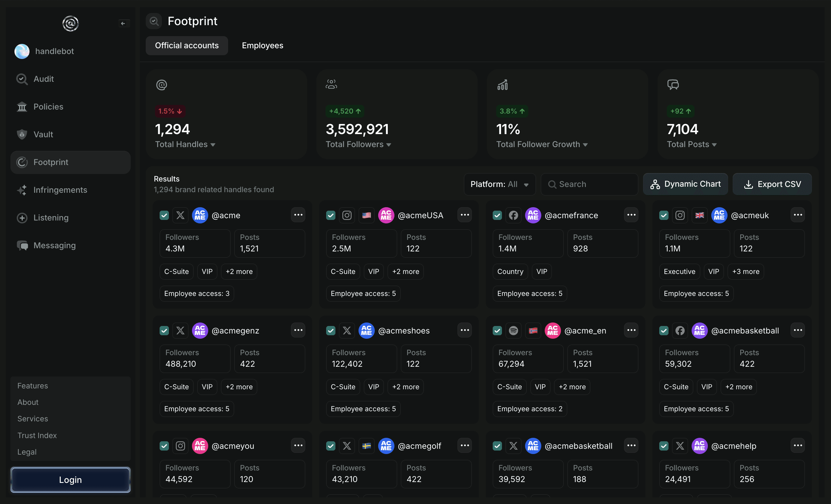This screenshot has width=831, height=504.
Task: Open Listening in the sidebar
Action: click(51, 217)
